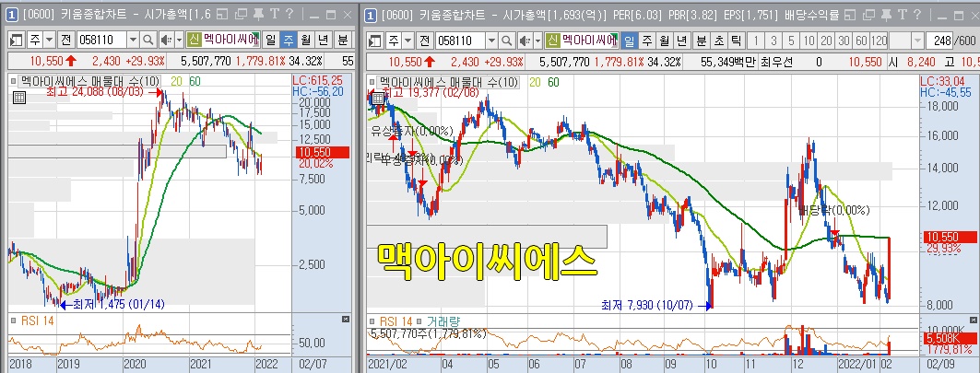Click the speaker sound icon in the right chart
Viewport: 980px width, 373px height.
click(x=523, y=41)
